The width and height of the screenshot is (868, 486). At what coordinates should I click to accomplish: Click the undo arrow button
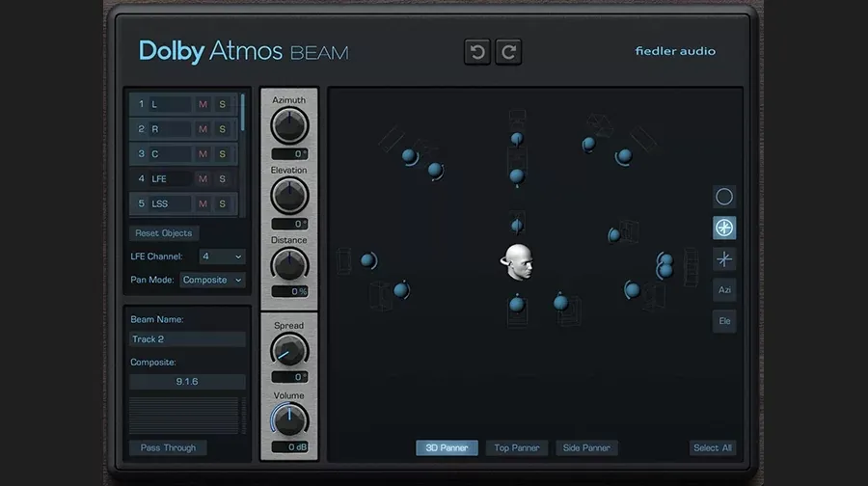pyautogui.click(x=477, y=52)
